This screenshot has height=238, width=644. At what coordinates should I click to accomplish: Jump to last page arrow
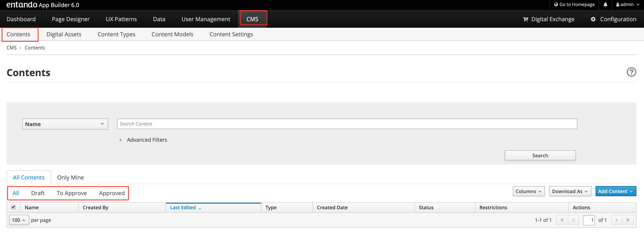(x=628, y=220)
